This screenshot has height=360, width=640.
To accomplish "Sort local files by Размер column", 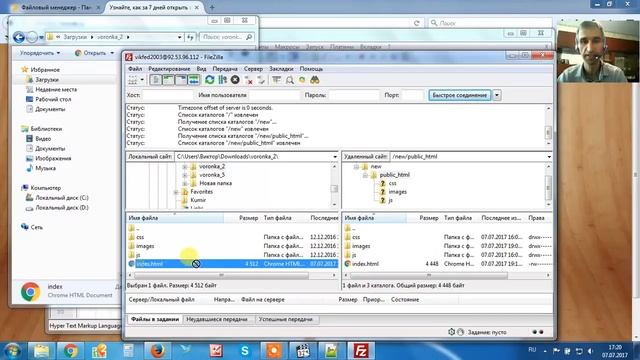I will (248, 218).
